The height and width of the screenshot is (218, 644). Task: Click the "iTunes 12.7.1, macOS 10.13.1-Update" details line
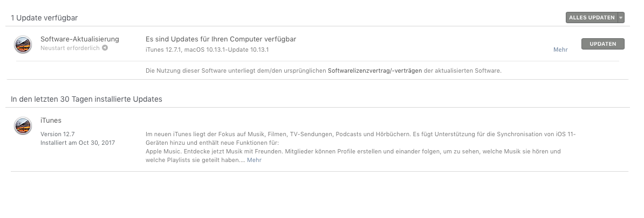(x=207, y=50)
